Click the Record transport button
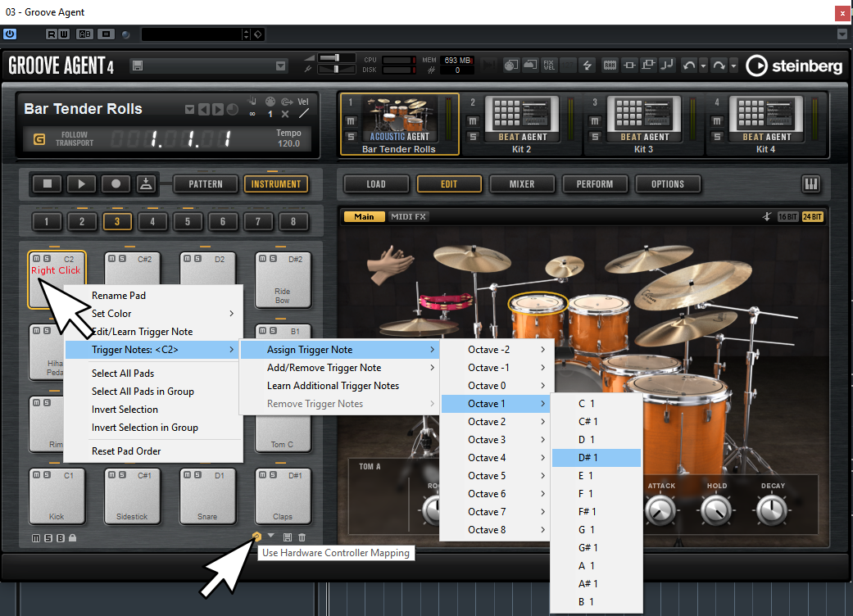This screenshot has width=853, height=616. pyautogui.click(x=116, y=183)
